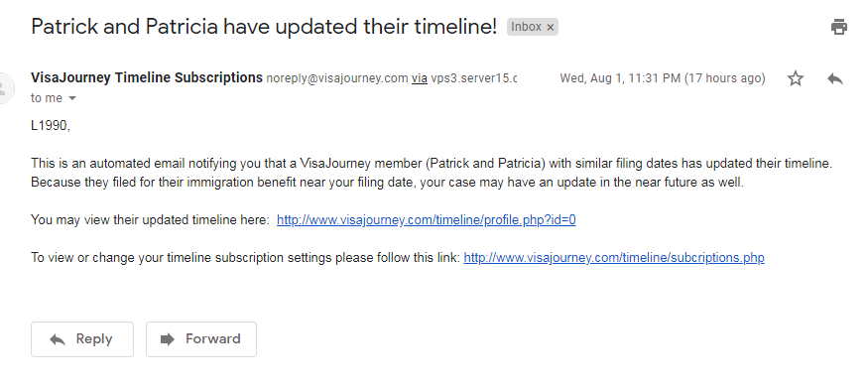This screenshot has width=868, height=387.
Task: Open the timeline profile.php?id=0 link
Action: point(427,220)
